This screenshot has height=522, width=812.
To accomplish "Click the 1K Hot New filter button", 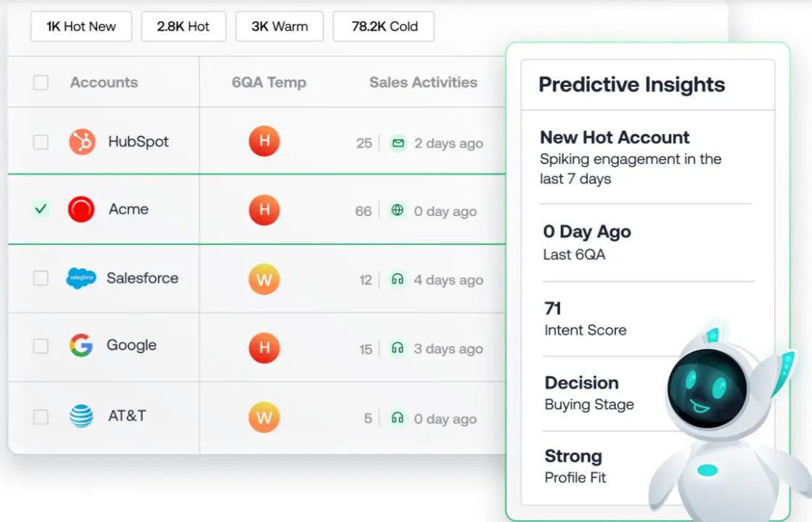I will 81,26.
